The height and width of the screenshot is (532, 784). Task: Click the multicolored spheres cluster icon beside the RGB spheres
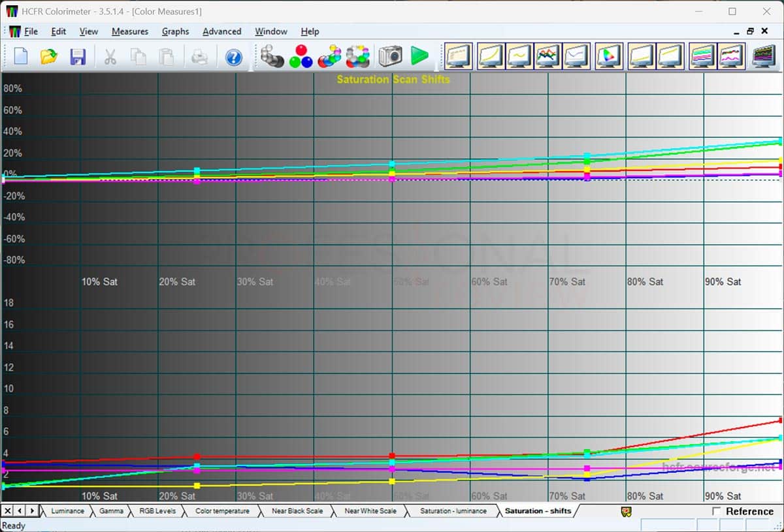tap(329, 57)
